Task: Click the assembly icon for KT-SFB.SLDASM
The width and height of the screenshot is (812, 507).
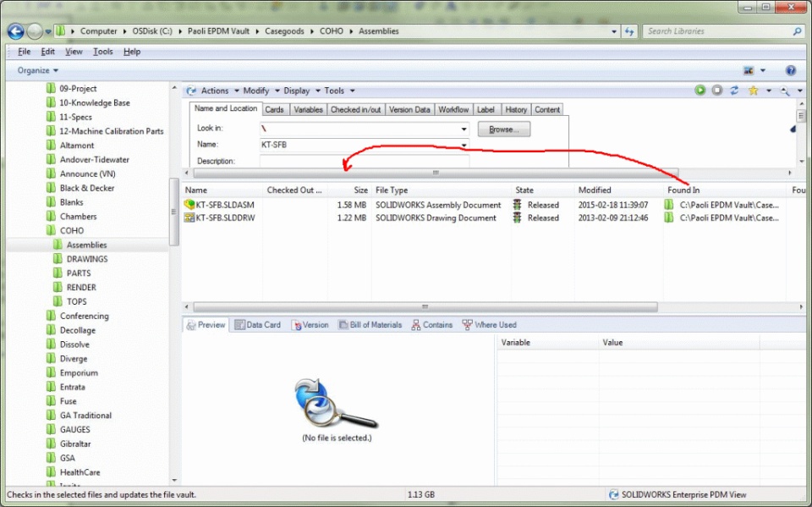Action: (x=189, y=205)
